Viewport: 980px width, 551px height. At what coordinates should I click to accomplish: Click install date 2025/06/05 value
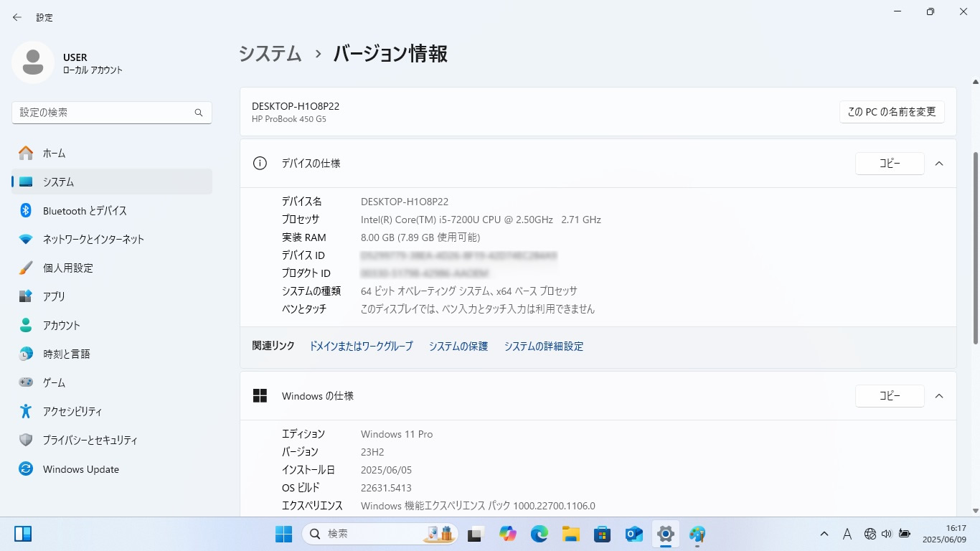coord(386,470)
